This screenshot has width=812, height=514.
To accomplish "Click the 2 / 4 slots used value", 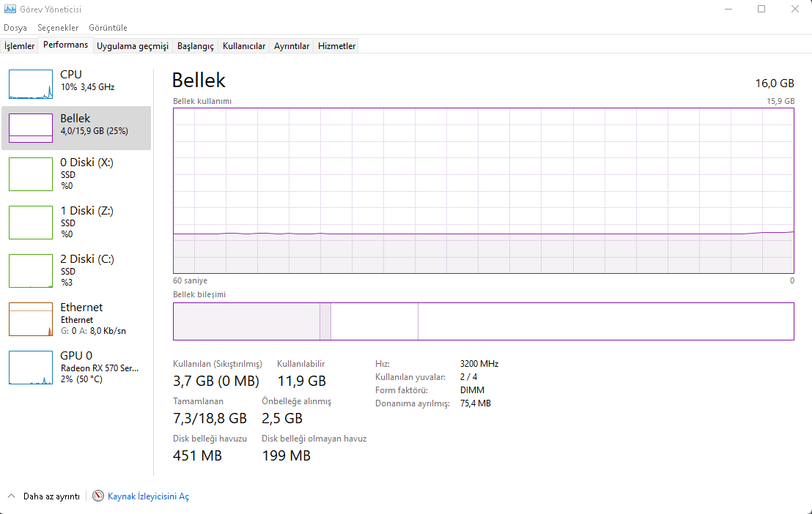I will tap(469, 377).
